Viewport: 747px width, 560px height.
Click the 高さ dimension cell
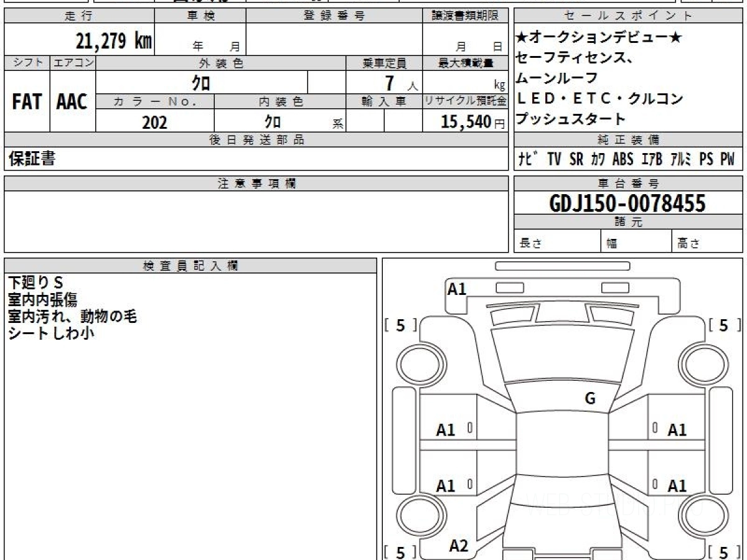tap(707, 241)
